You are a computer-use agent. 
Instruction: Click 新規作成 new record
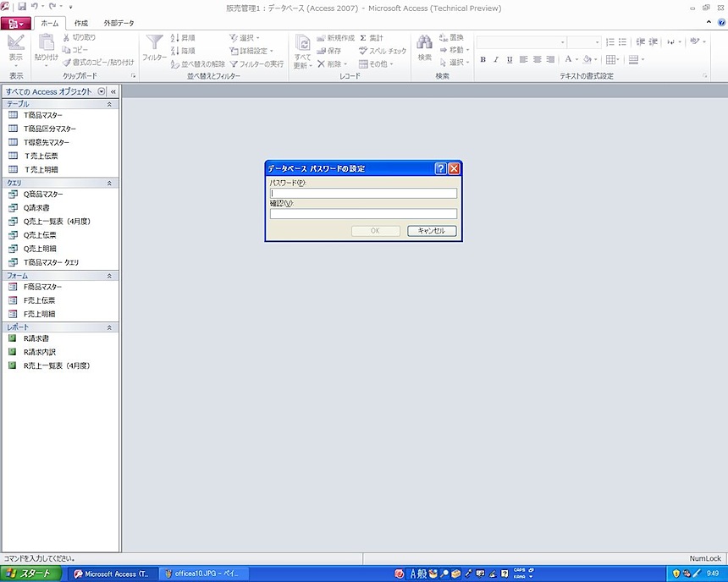click(x=335, y=38)
